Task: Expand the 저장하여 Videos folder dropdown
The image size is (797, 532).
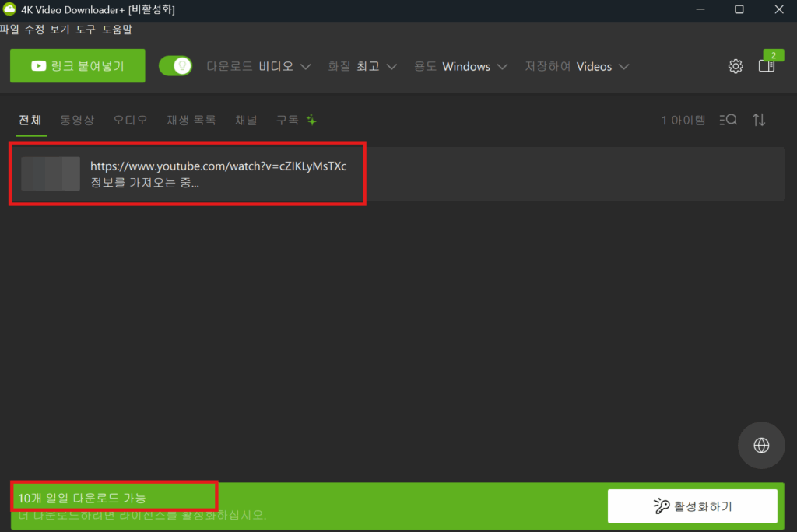Action: [x=577, y=67]
